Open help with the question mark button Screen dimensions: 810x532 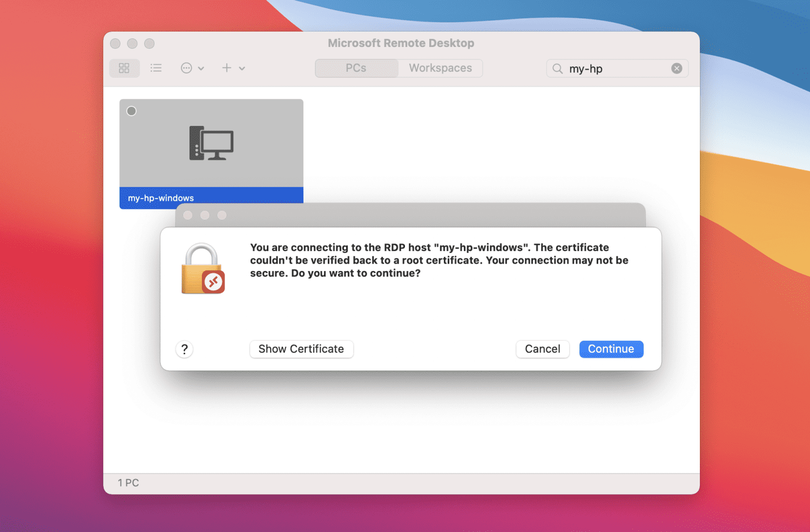pos(185,349)
